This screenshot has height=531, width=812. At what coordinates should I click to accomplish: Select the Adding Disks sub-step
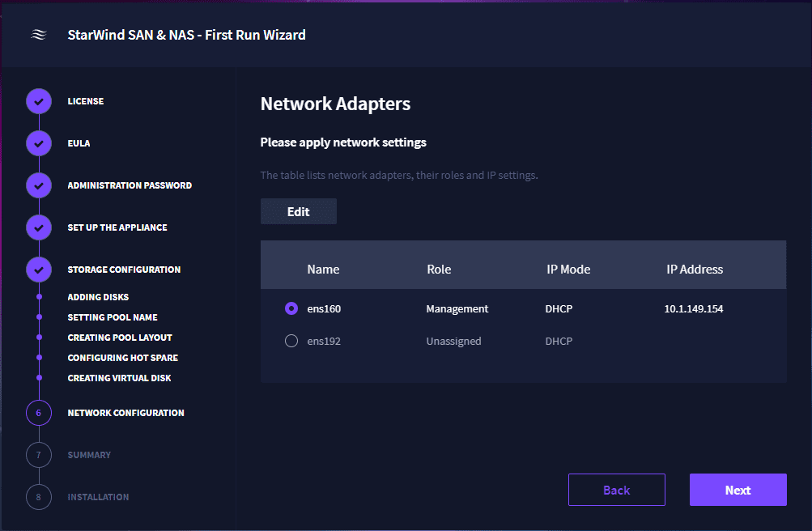[x=98, y=297]
